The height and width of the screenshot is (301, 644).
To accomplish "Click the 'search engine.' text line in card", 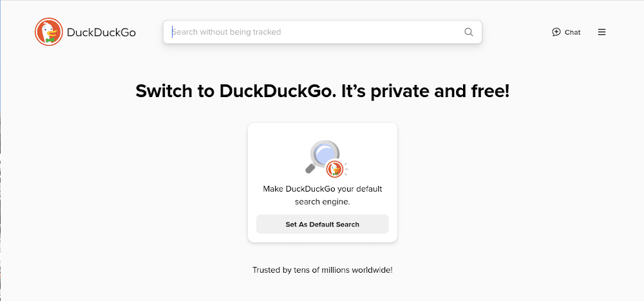I will (323, 201).
